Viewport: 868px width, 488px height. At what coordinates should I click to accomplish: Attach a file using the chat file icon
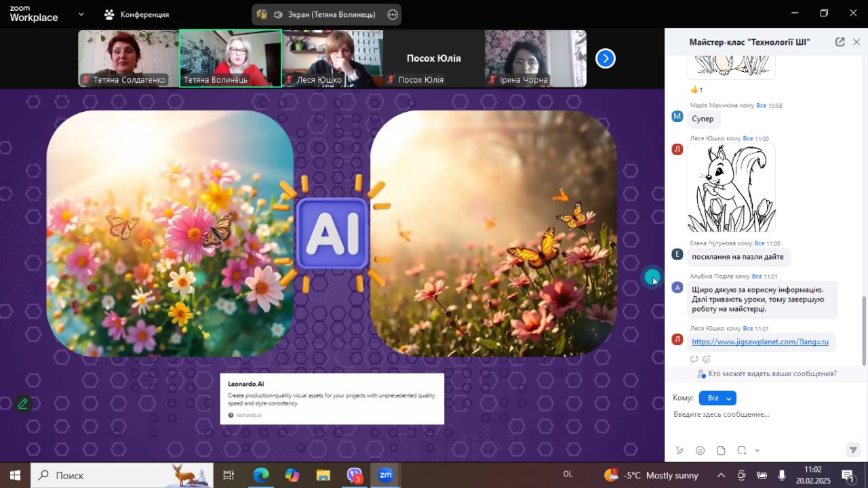pyautogui.click(x=721, y=451)
